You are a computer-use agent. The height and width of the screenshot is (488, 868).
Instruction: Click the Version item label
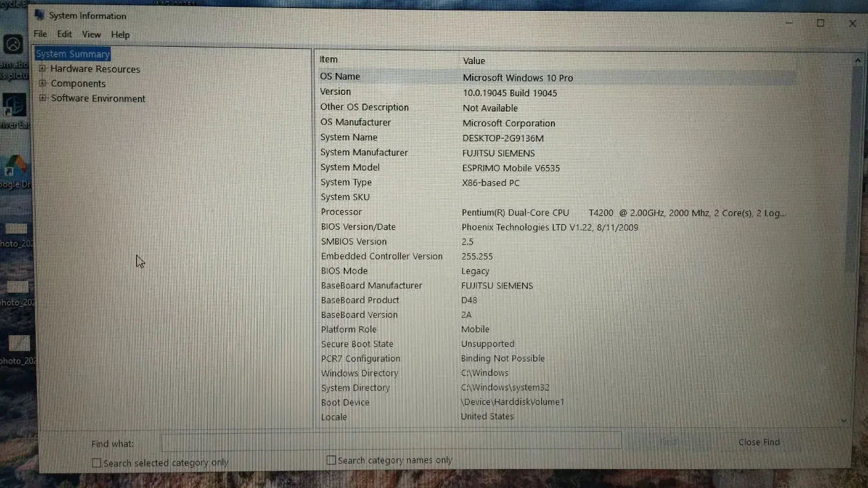pos(336,91)
